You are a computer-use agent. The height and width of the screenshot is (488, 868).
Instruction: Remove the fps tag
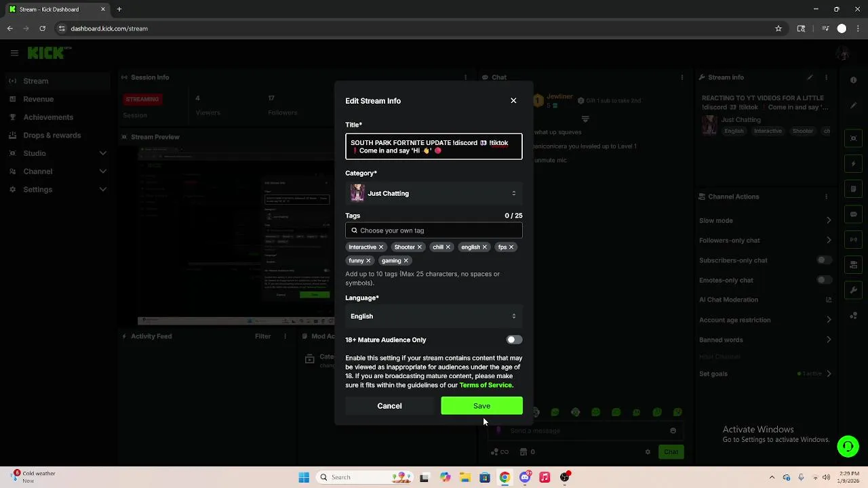click(511, 247)
